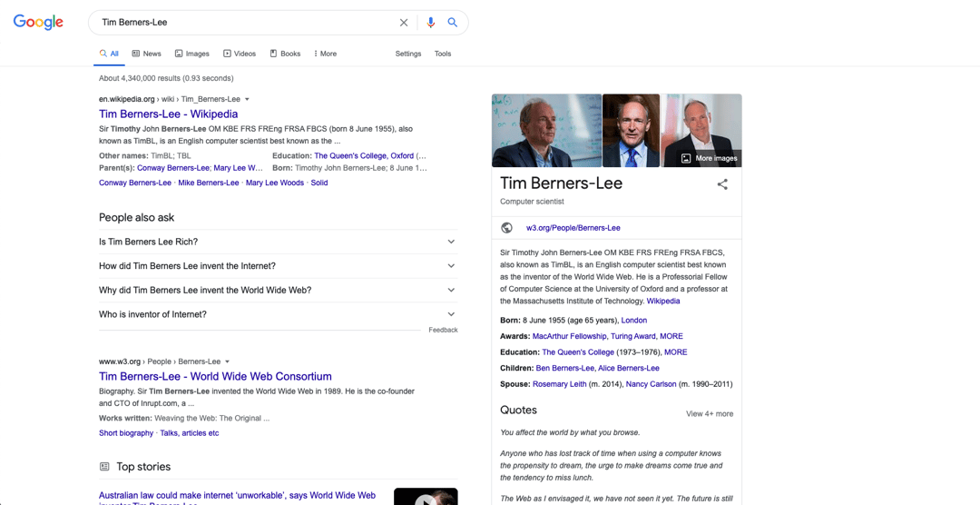Click the Top stories newspaper icon
The width and height of the screenshot is (980, 505).
click(104, 467)
